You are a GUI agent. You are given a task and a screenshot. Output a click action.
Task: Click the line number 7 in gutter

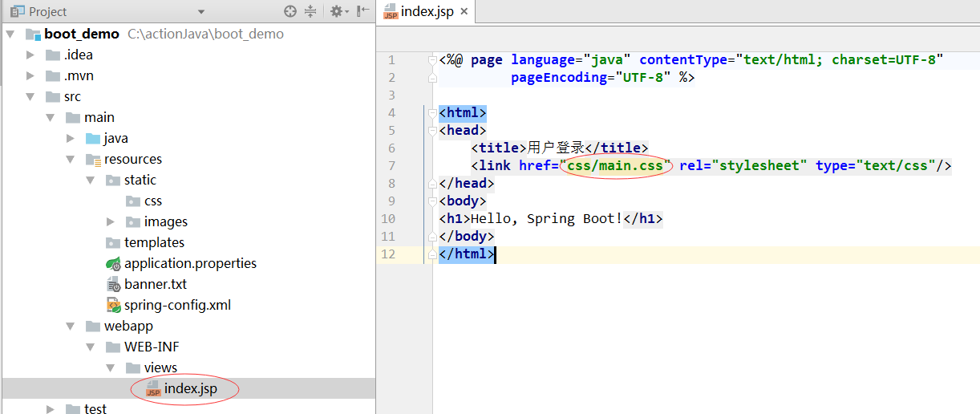(391, 166)
